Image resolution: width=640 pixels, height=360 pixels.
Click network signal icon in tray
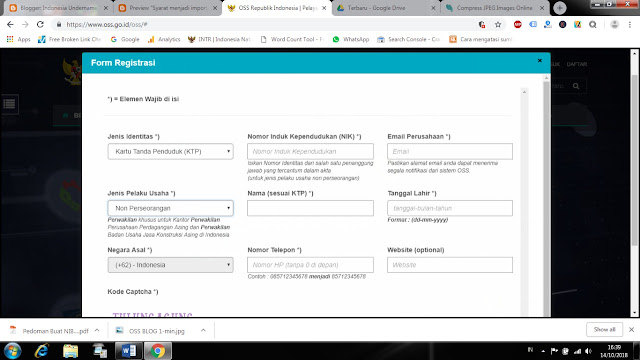pyautogui.click(x=577, y=351)
